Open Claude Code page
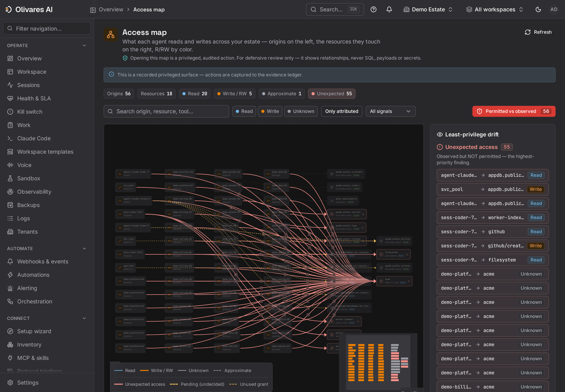Screen dimensions: 565x392 (47, 138)
